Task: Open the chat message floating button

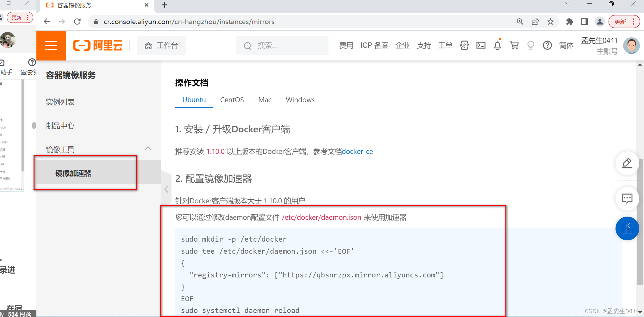Action: (627, 199)
